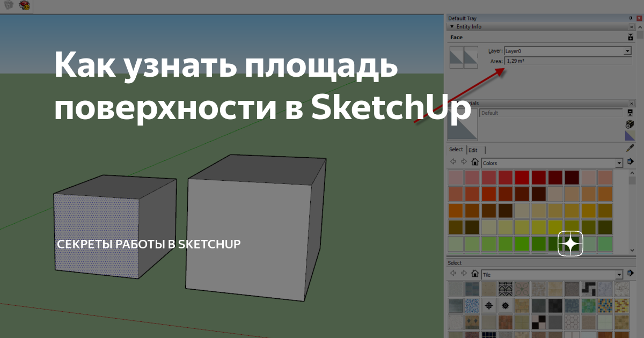Select the blue speckled mosaic tile

click(472, 306)
